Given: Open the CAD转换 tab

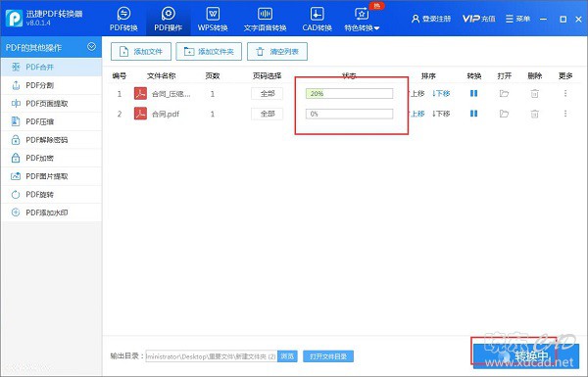Looking at the screenshot, I should tap(317, 19).
